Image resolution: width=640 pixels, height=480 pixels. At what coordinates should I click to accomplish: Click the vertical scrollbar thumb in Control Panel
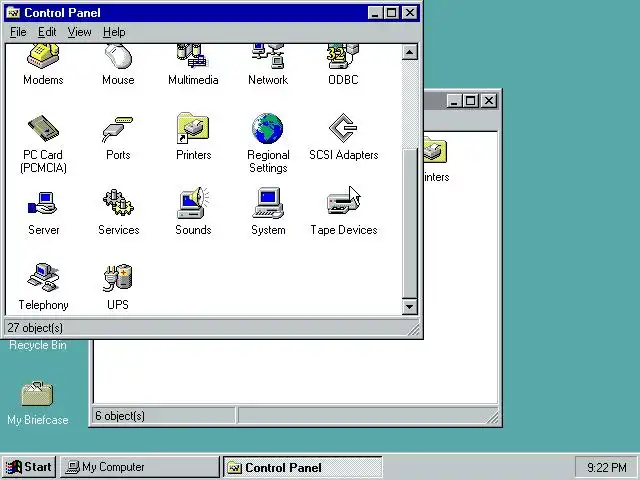click(410, 223)
